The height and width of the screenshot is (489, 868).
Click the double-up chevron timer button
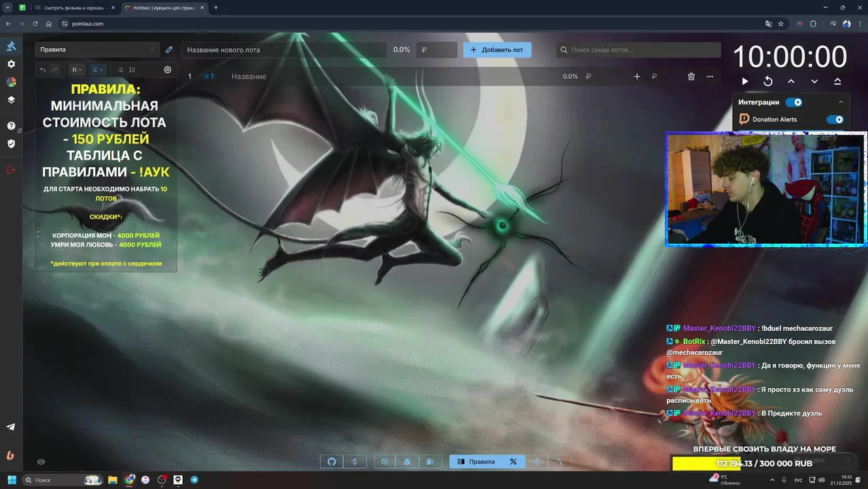[837, 81]
